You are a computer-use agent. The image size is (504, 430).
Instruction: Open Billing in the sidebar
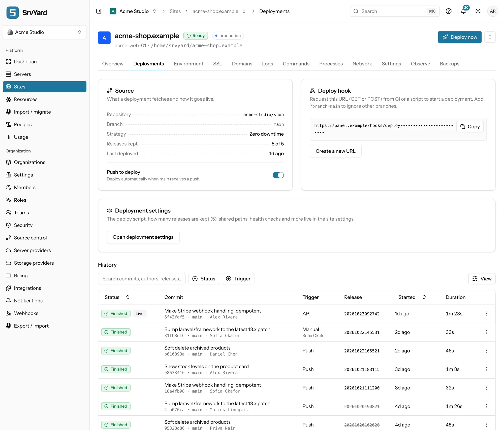click(x=45, y=276)
